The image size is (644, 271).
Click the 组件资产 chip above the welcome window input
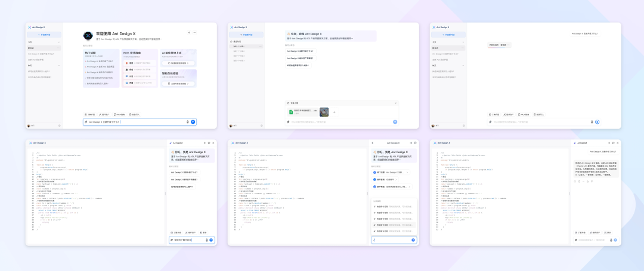(104, 114)
